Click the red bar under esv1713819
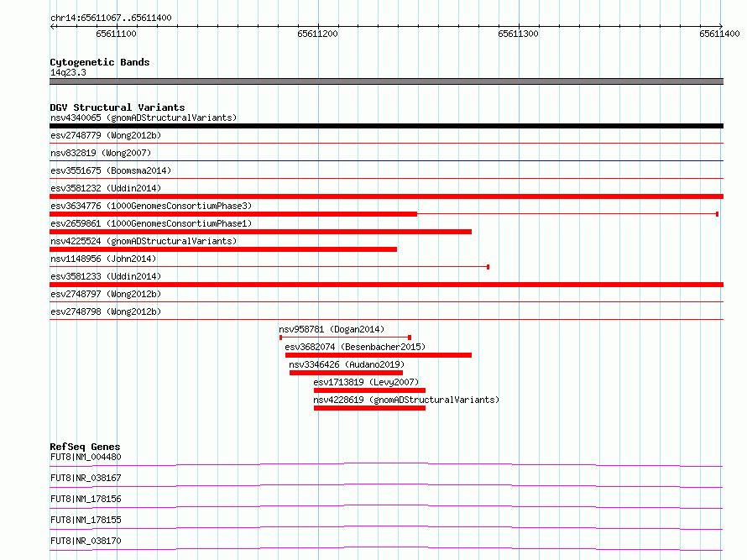The height and width of the screenshot is (560, 747). coord(369,390)
